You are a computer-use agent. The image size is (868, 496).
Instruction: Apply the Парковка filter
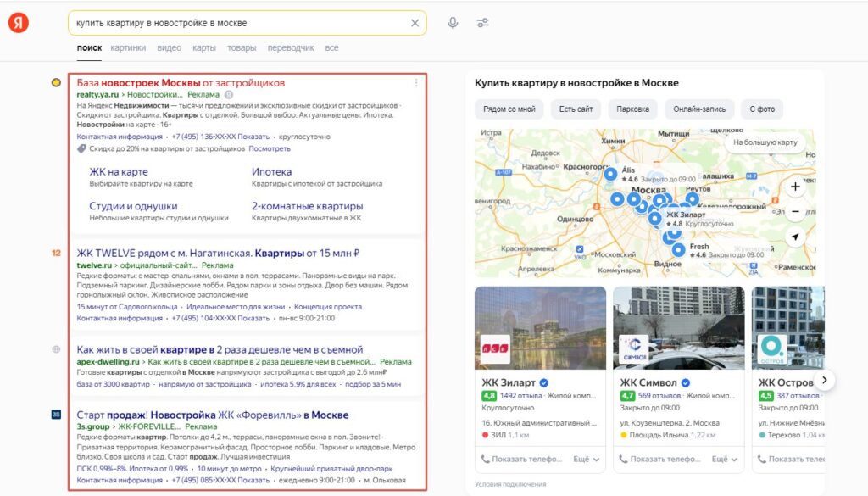tap(632, 109)
